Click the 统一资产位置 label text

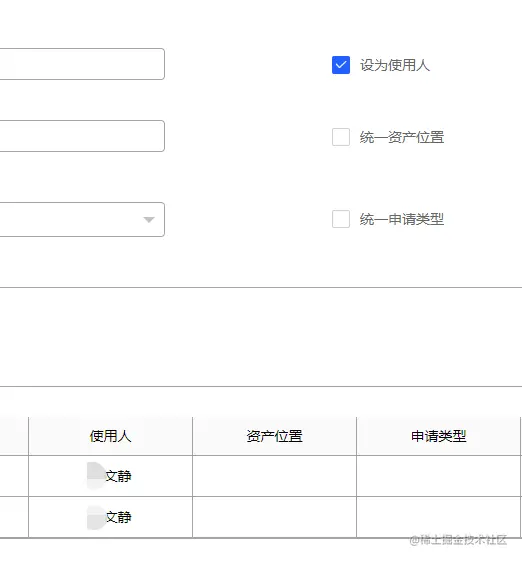(402, 137)
